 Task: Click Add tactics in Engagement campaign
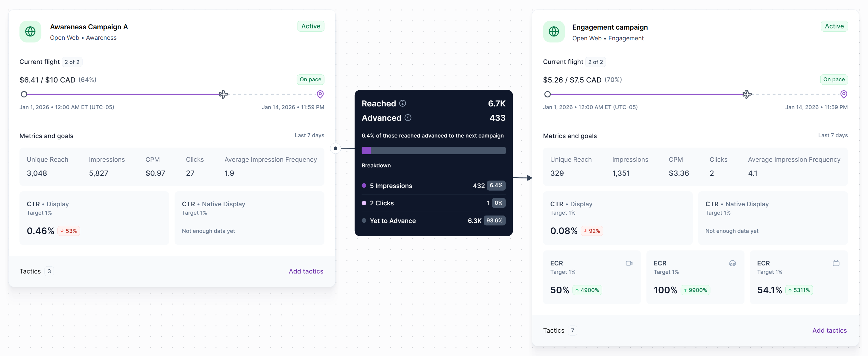coord(829,330)
